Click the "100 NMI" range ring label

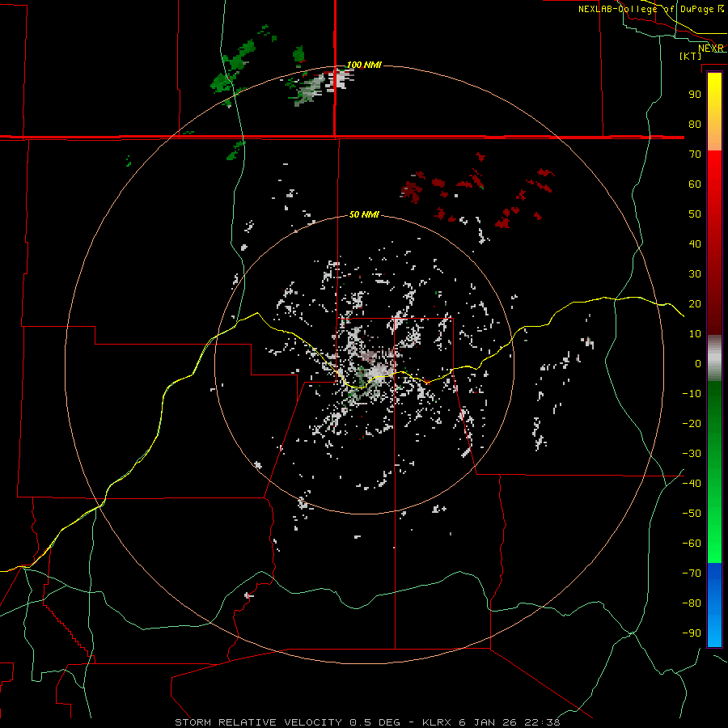tap(364, 65)
